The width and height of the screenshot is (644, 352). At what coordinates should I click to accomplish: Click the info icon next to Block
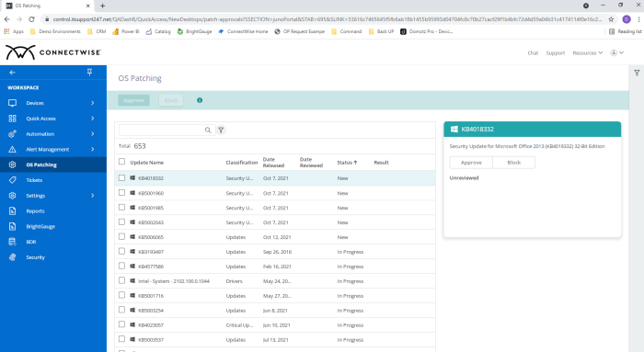point(200,100)
